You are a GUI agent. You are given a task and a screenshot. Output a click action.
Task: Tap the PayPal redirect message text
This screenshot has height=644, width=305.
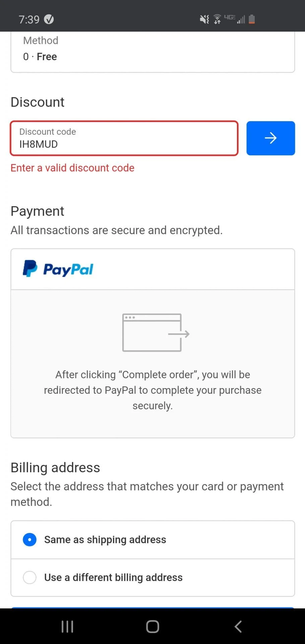(x=152, y=390)
